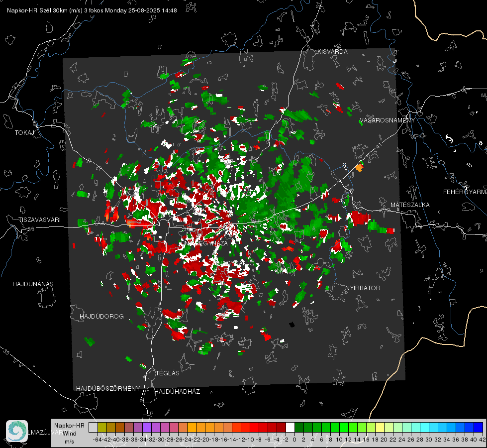Click the HAJDÚBÖSZÖRMÉNY city label
This screenshot has height=448, width=487.
tap(108, 388)
